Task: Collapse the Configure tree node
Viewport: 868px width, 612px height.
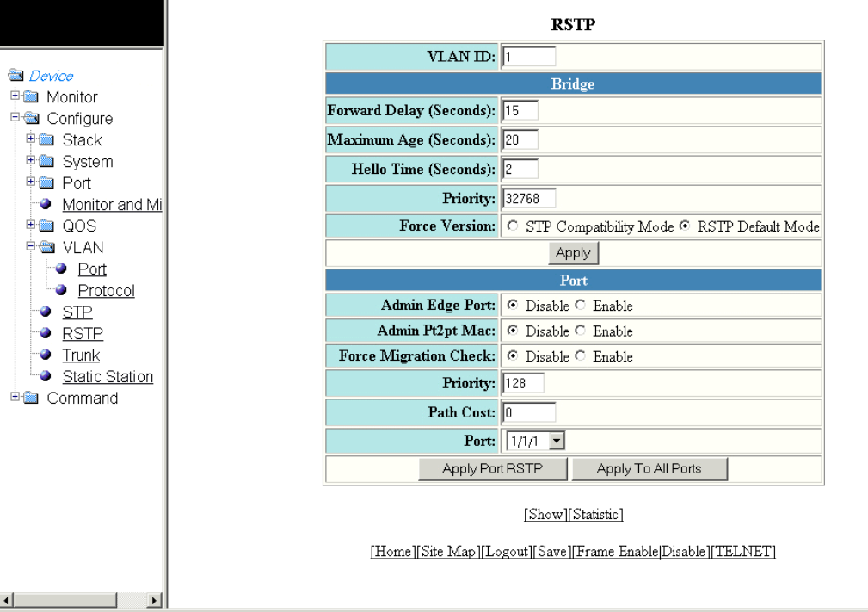Action: coord(15,117)
